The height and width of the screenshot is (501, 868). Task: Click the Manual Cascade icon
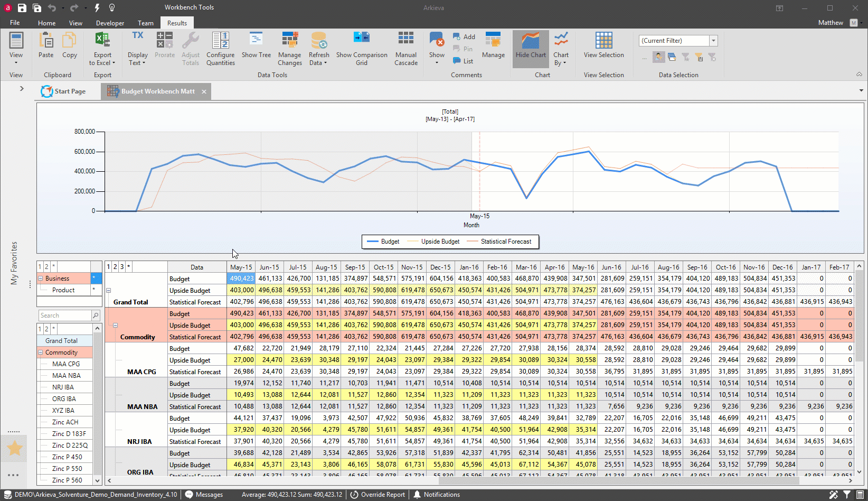[x=406, y=38]
